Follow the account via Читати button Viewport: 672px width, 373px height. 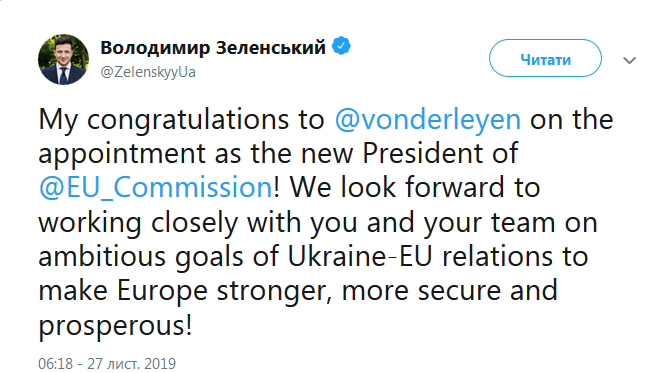[545, 58]
